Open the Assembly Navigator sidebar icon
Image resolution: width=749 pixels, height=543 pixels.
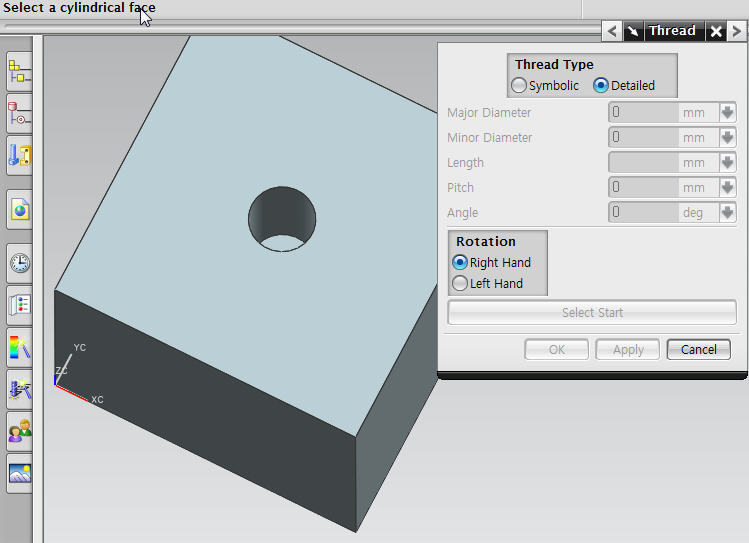[x=19, y=72]
